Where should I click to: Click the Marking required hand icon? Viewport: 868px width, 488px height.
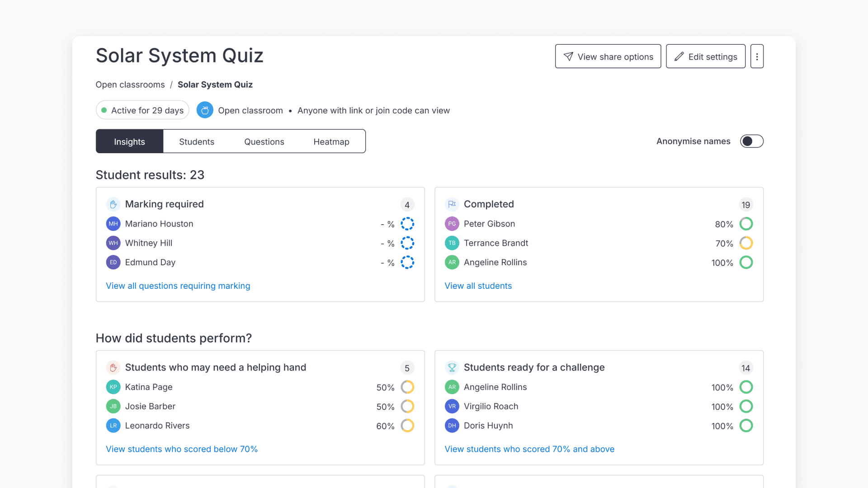pyautogui.click(x=113, y=204)
